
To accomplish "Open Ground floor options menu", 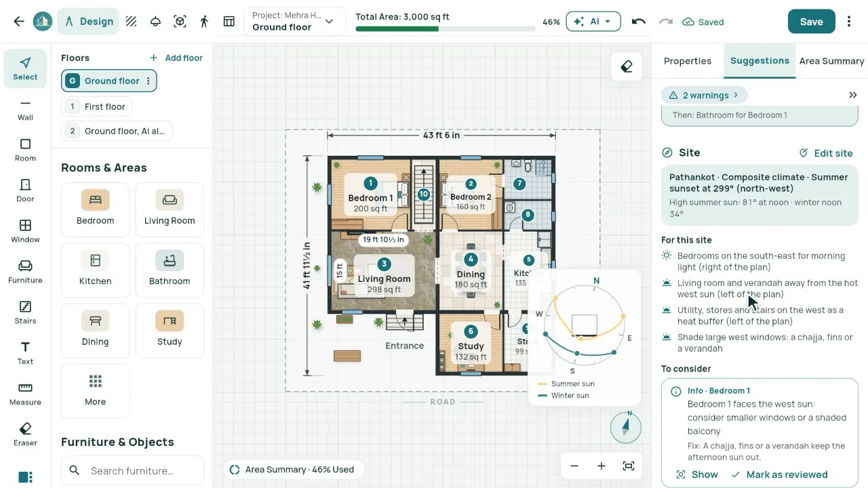I will click(x=149, y=81).
